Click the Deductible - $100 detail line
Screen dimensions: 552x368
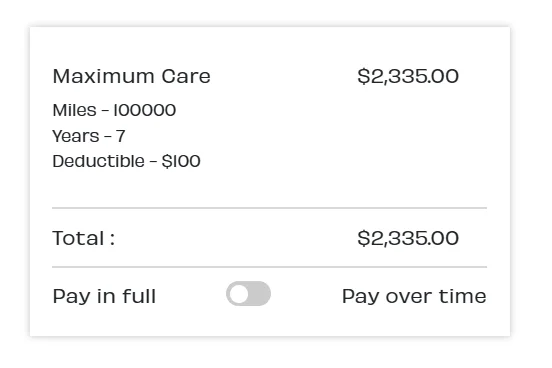click(127, 161)
